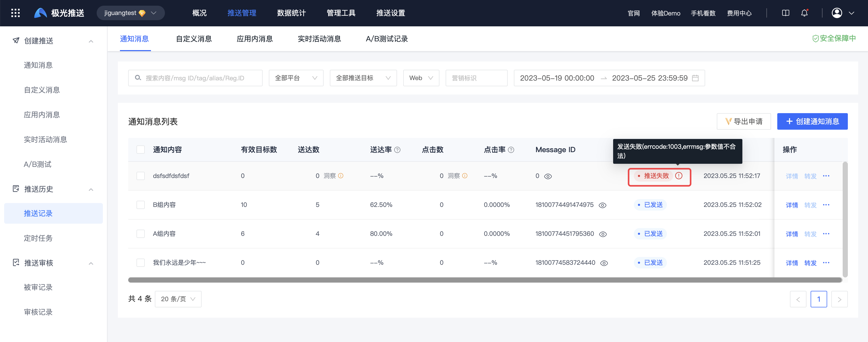
Task: Open the 20 条/页 page size dropdown
Action: click(178, 299)
